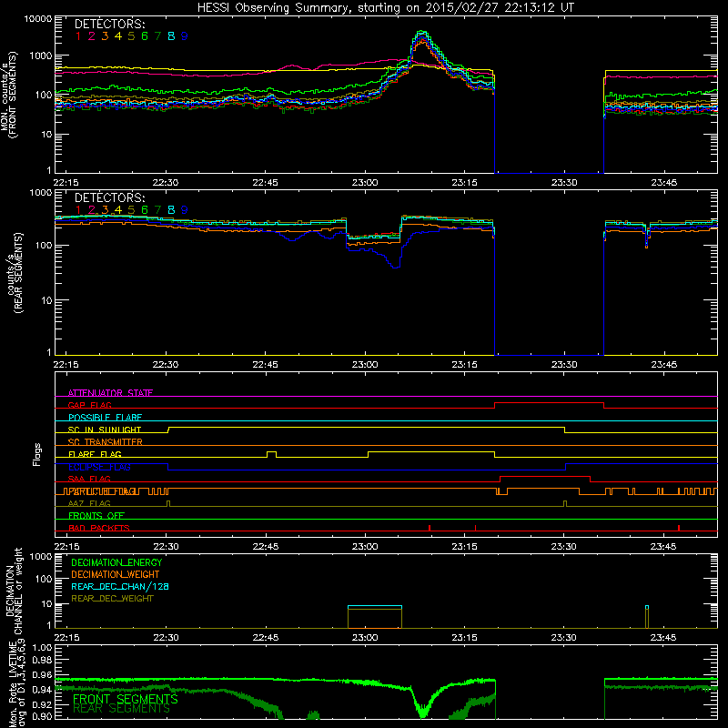Click pink detector 2 in front segments legend
728x728 pixels.
pyautogui.click(x=92, y=36)
